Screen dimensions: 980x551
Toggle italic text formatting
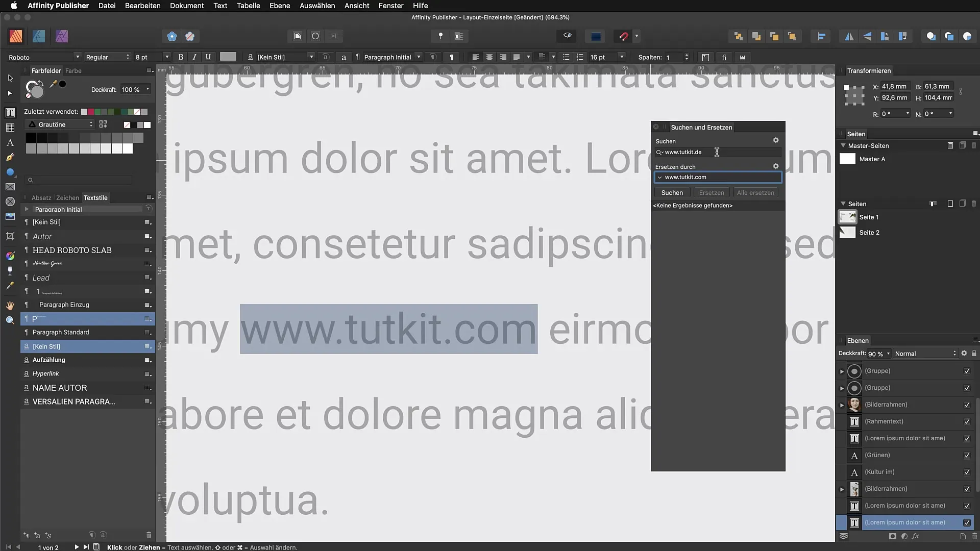194,57
